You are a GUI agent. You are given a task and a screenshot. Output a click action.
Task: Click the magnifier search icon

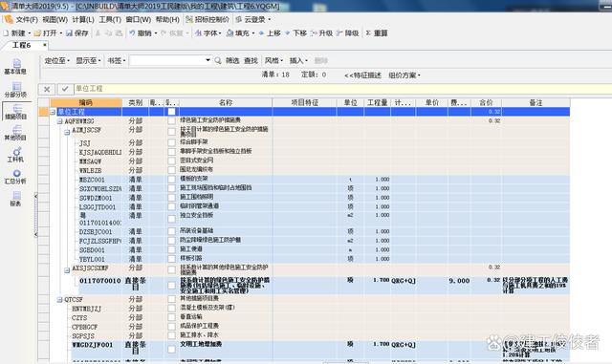click(218, 60)
